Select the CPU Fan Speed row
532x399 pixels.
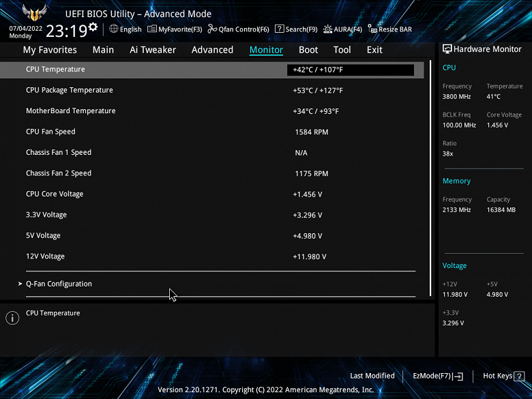click(x=212, y=132)
